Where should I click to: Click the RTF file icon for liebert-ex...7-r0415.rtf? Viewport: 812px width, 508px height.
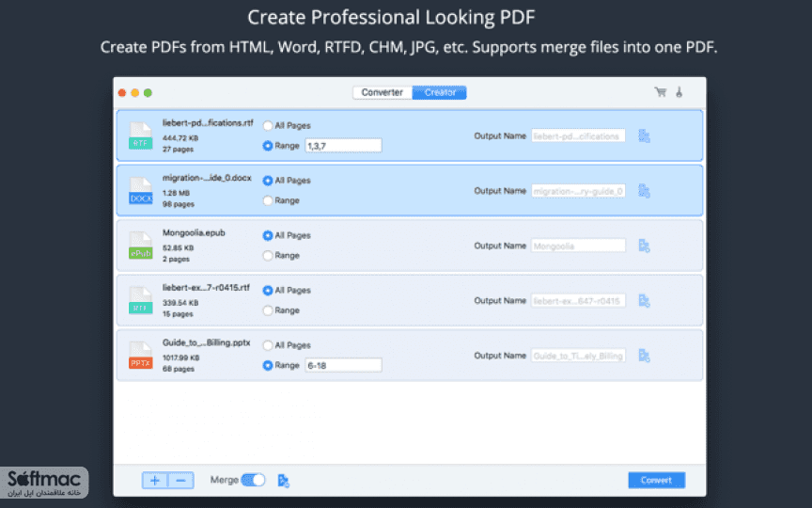tap(140, 301)
